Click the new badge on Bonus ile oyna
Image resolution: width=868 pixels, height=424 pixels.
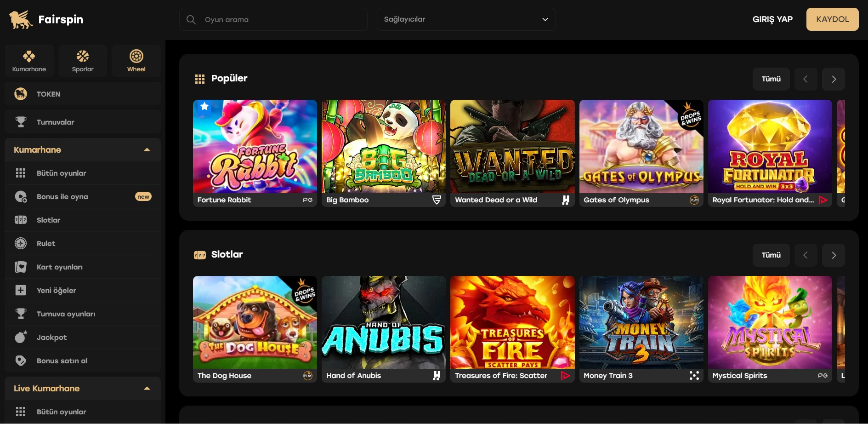[143, 196]
